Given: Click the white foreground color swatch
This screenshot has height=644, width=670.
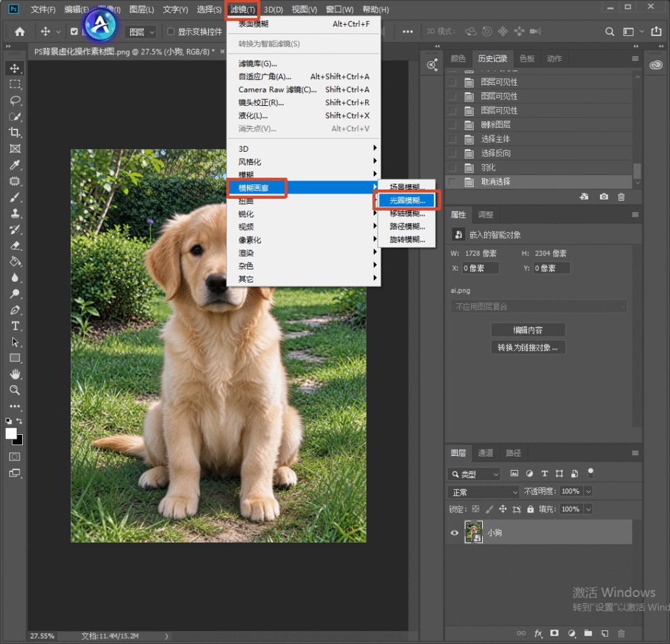Looking at the screenshot, I should (11, 433).
